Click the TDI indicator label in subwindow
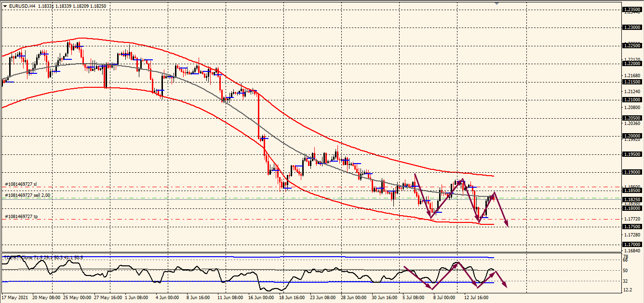 pyautogui.click(x=43, y=258)
